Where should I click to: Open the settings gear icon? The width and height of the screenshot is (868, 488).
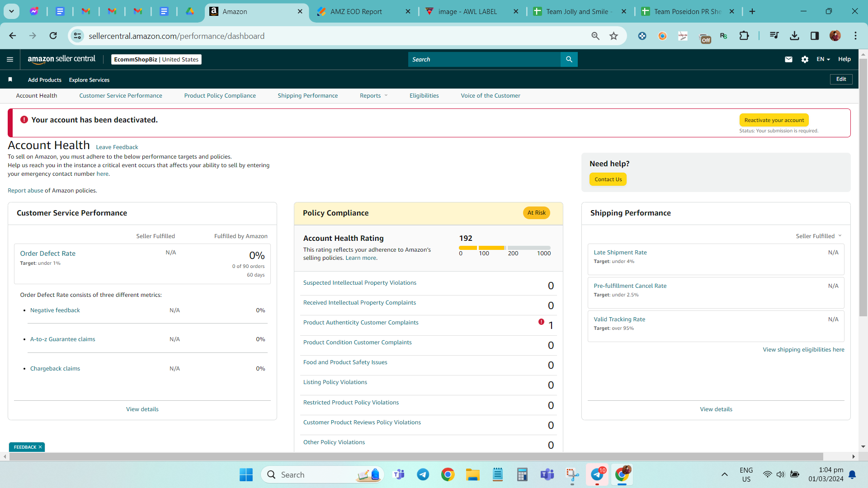pyautogui.click(x=805, y=59)
